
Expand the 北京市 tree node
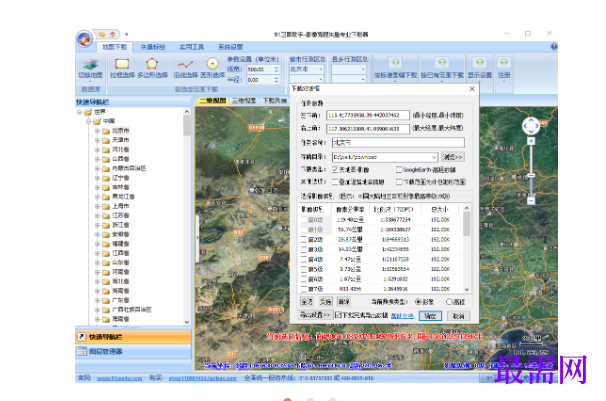click(x=97, y=131)
